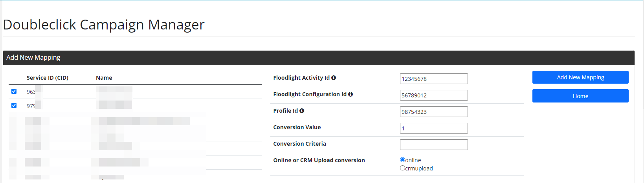Click the Add New Mapping blue button
644x183 pixels.
pos(580,77)
